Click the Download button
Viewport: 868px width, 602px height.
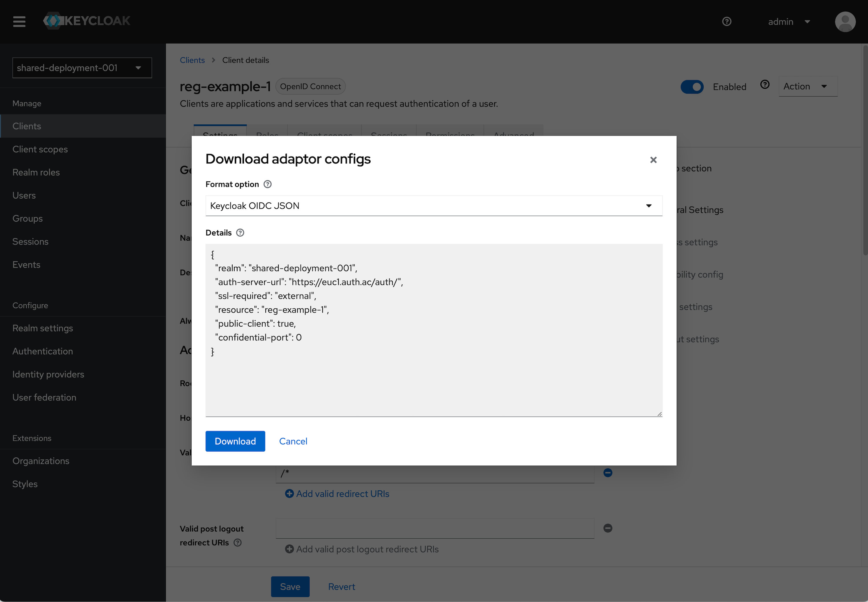pos(235,441)
